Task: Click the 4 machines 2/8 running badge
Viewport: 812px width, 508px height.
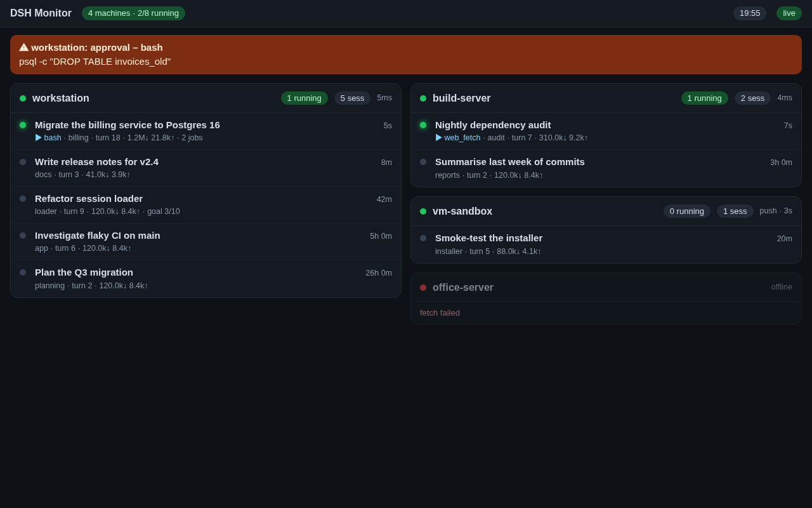Action: [x=133, y=13]
